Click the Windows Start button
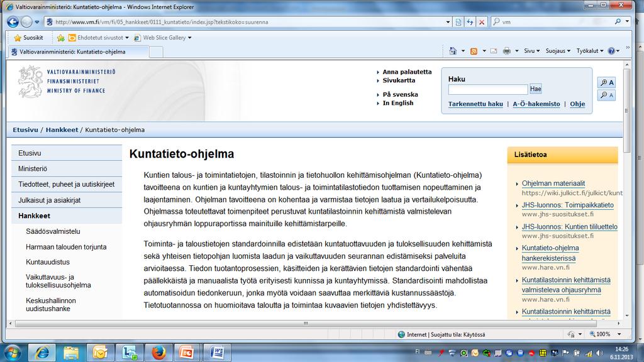The image size is (644, 362). coord(12,353)
